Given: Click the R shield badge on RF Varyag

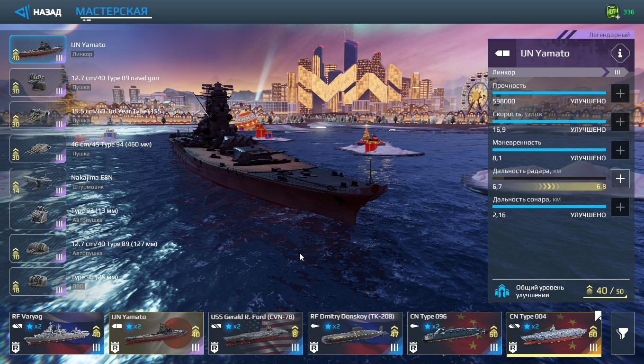Looking at the screenshot, I should (x=16, y=348).
